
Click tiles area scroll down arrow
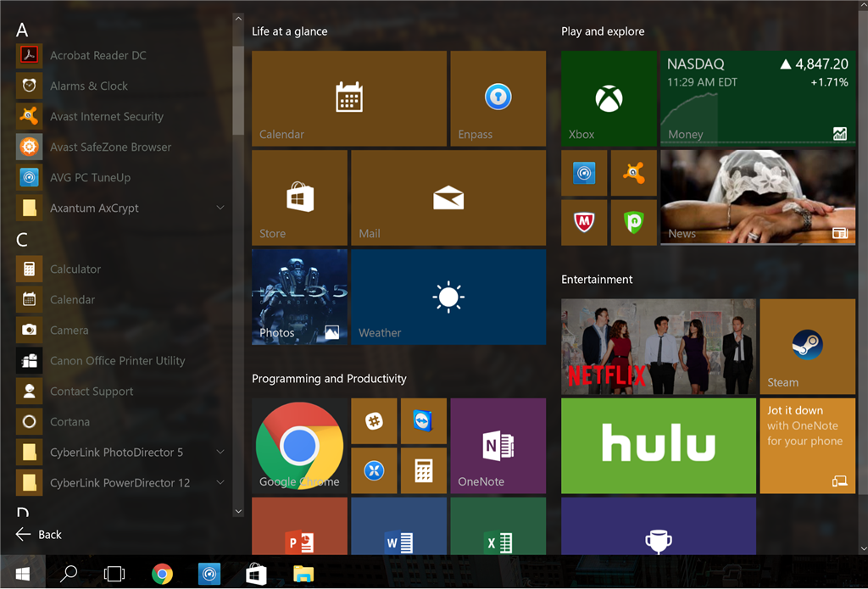point(863,548)
